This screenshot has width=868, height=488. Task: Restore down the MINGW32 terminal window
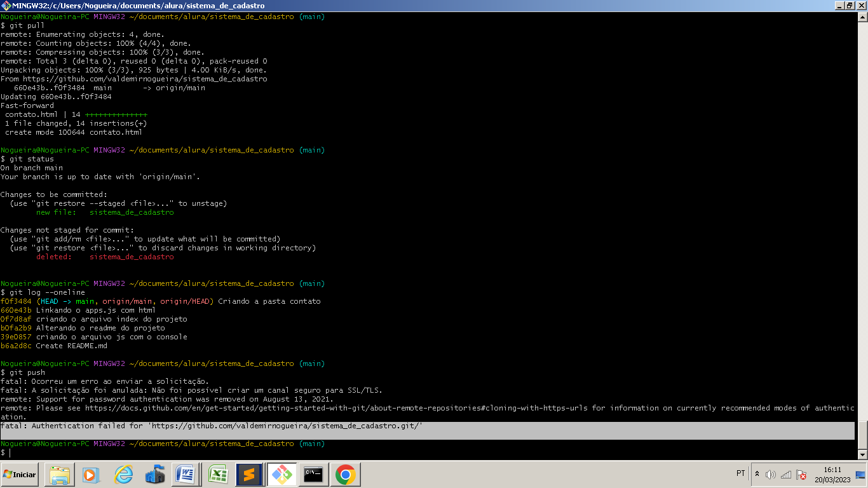[x=850, y=5]
